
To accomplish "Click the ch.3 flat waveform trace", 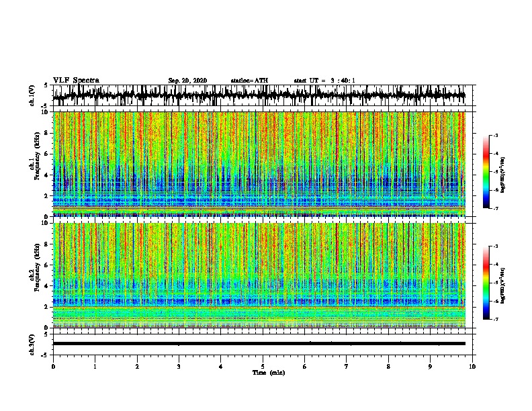I will tap(259, 344).
